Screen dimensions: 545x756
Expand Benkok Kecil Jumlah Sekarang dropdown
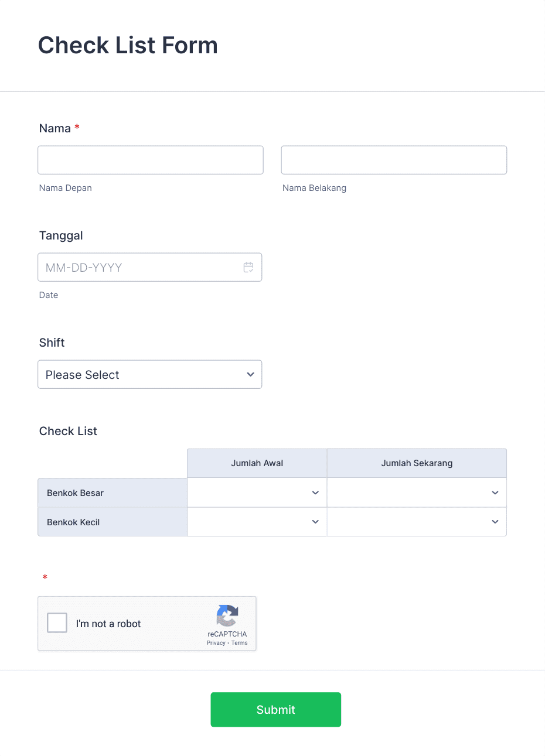tap(417, 522)
